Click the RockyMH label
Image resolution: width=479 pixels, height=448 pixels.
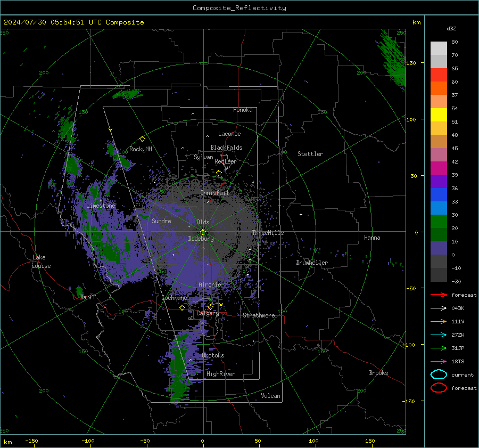coord(141,149)
